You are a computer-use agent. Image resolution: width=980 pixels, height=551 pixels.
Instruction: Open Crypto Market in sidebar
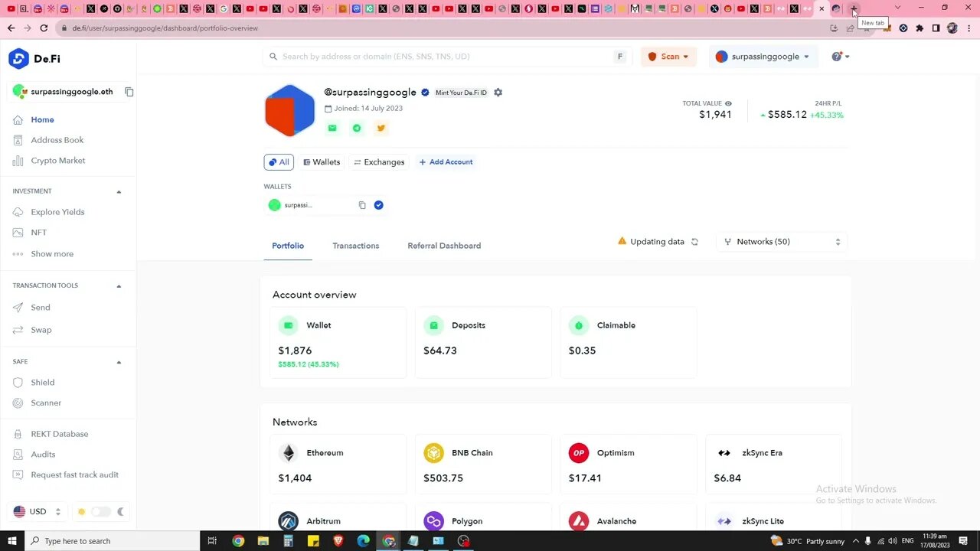pyautogui.click(x=58, y=161)
